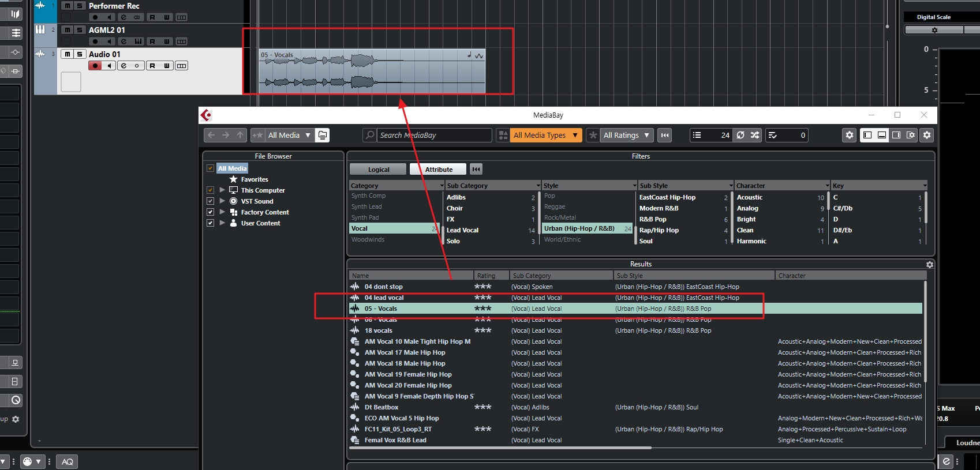This screenshot has height=470, width=980.
Task: Select Acoustic character filter
Action: (781, 197)
